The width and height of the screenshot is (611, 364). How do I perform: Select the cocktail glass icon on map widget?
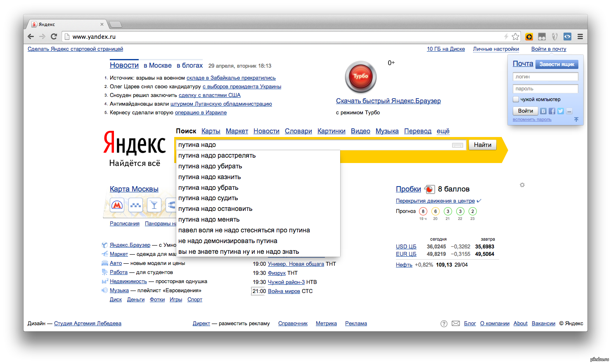pyautogui.click(x=154, y=205)
